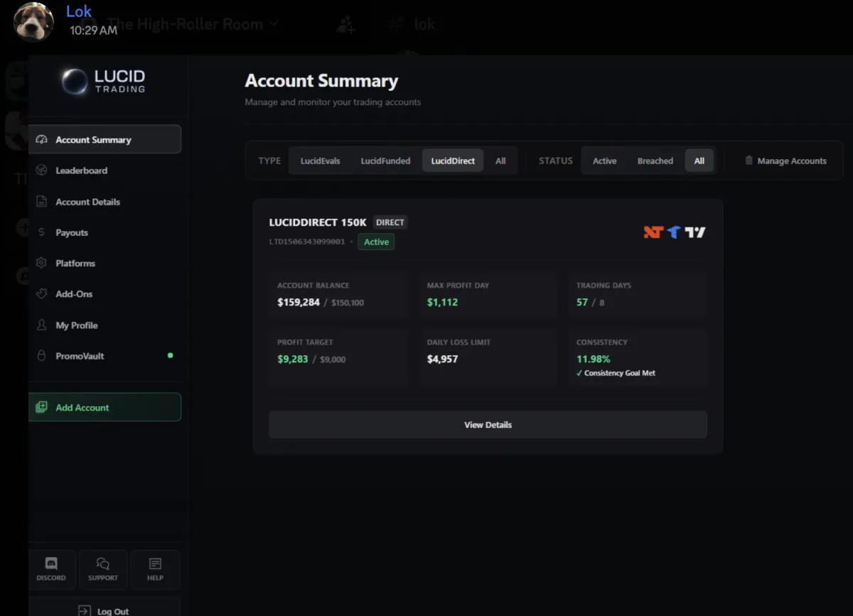Show only Active status accounts
This screenshot has width=853, height=616.
pyautogui.click(x=605, y=161)
